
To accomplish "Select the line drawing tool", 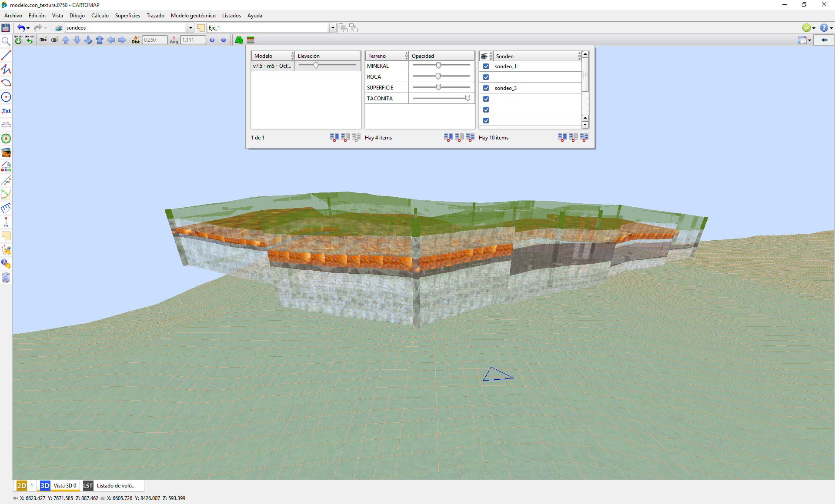I will click(x=6, y=55).
